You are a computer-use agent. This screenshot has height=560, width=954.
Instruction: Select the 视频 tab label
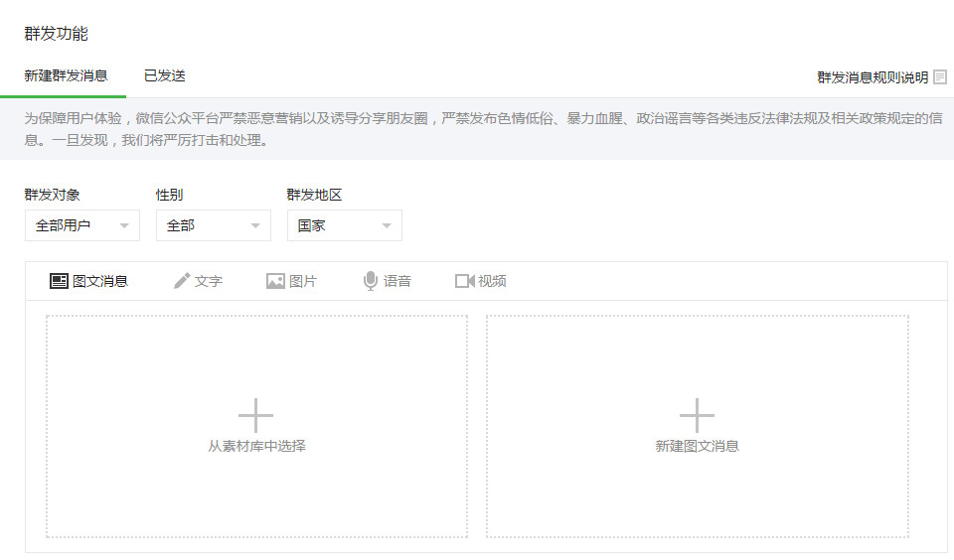click(x=492, y=281)
